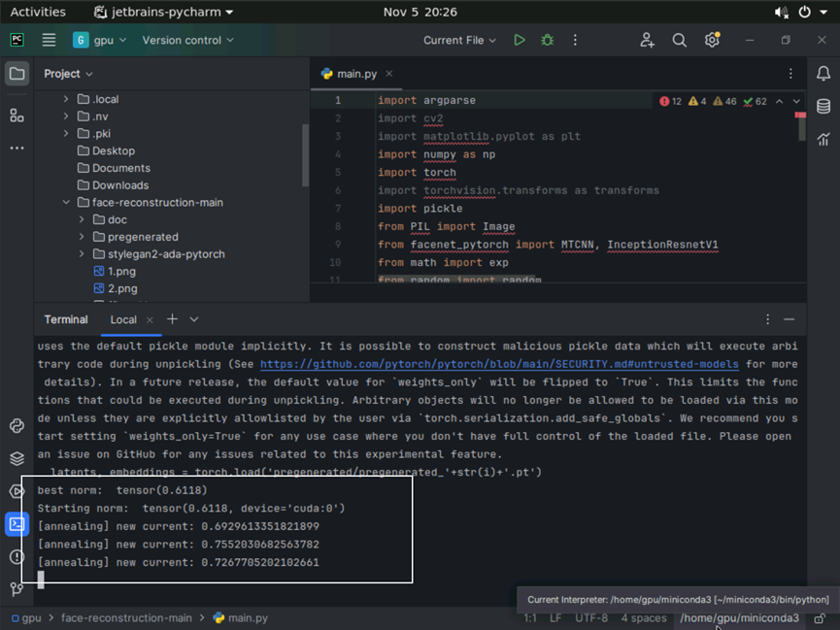
Task: Open the Problems tool window icon
Action: (17, 556)
